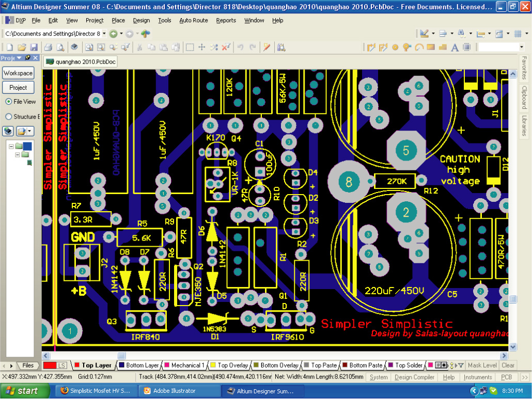Save the current document using the floppy icon

(x=34, y=47)
